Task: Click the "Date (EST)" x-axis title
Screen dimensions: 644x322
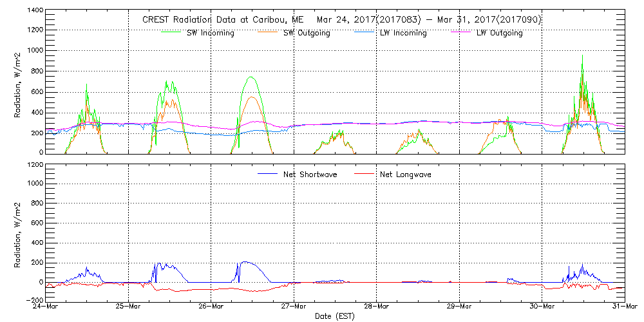Action: (335, 316)
